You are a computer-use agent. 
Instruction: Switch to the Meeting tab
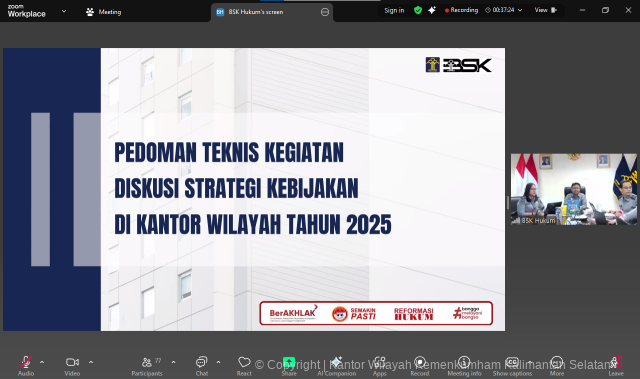click(x=104, y=12)
